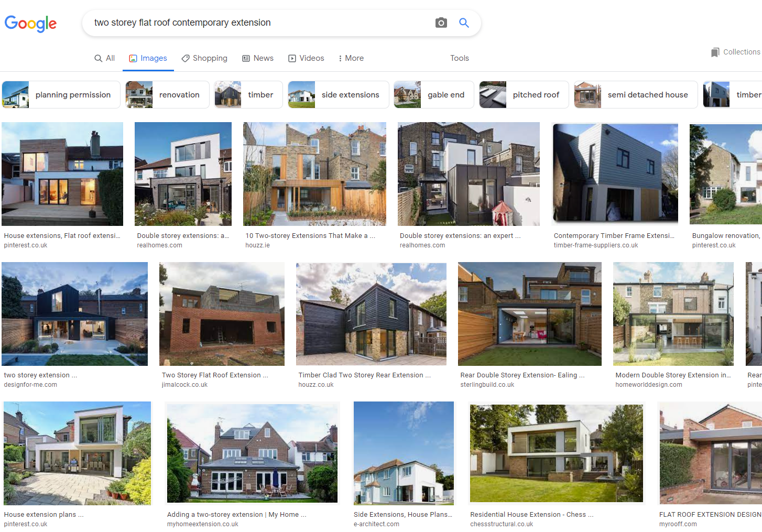Filter by the renovation chip
The height and width of the screenshot is (532, 762).
pyautogui.click(x=168, y=95)
